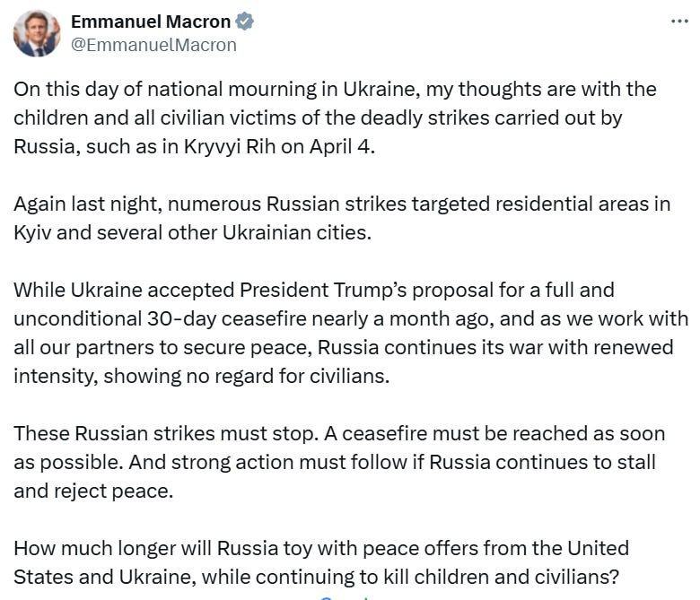Open the @EmmanuelMacron handle link
Image resolution: width=700 pixels, height=600 pixels.
(x=153, y=45)
